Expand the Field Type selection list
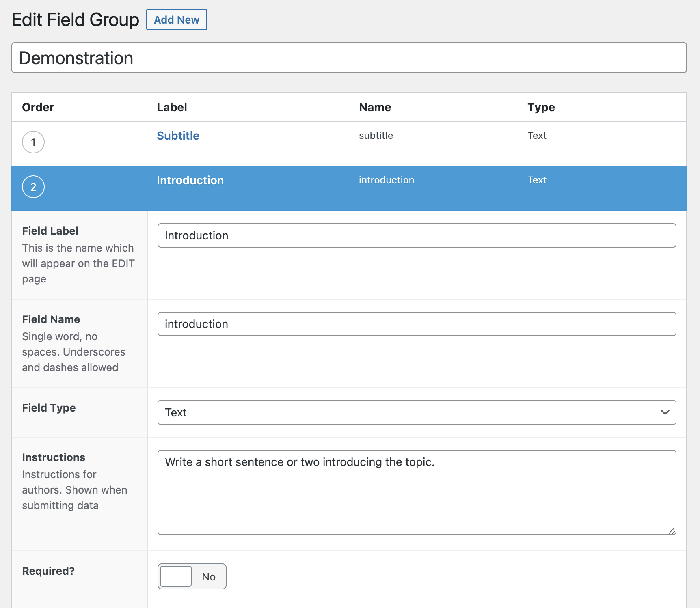The image size is (700, 608). click(417, 412)
